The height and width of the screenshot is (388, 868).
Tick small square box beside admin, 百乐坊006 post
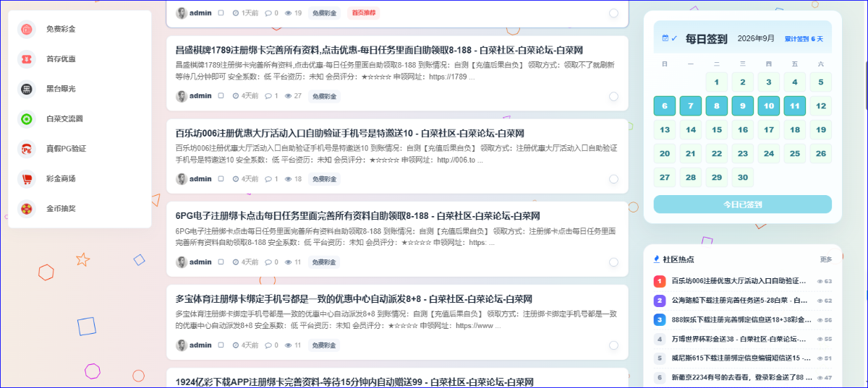point(221,179)
